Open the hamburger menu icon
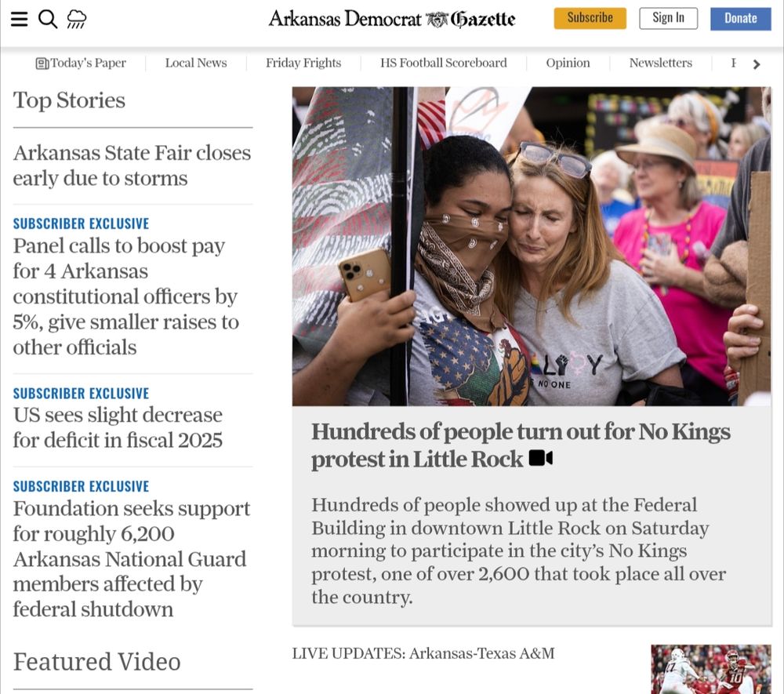The width and height of the screenshot is (784, 694). pos(19,19)
